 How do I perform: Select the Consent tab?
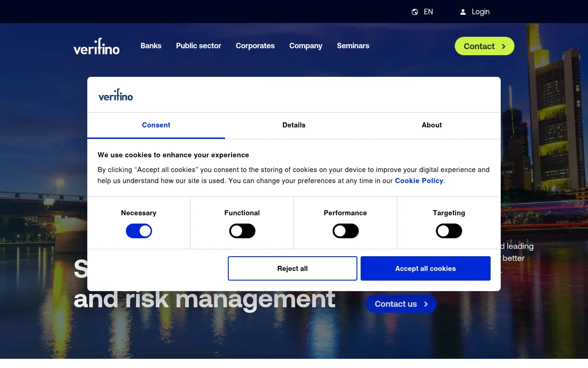tap(156, 126)
